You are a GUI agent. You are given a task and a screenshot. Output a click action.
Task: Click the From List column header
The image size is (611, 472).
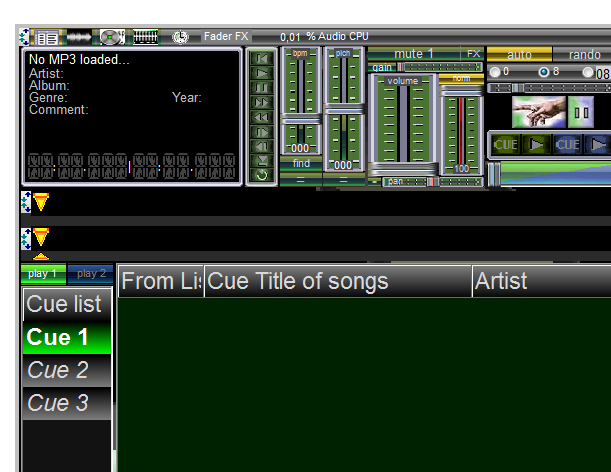[161, 281]
